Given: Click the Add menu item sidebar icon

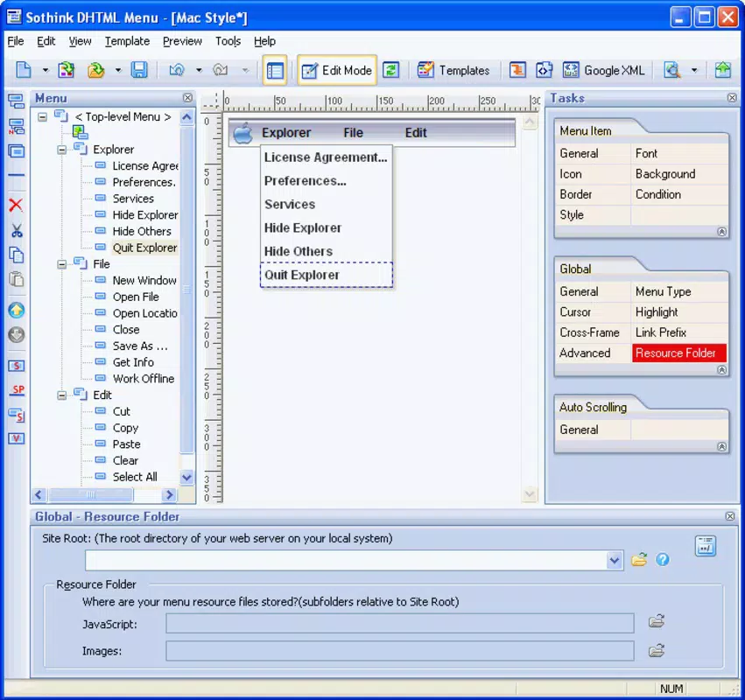Looking at the screenshot, I should coord(17,101).
